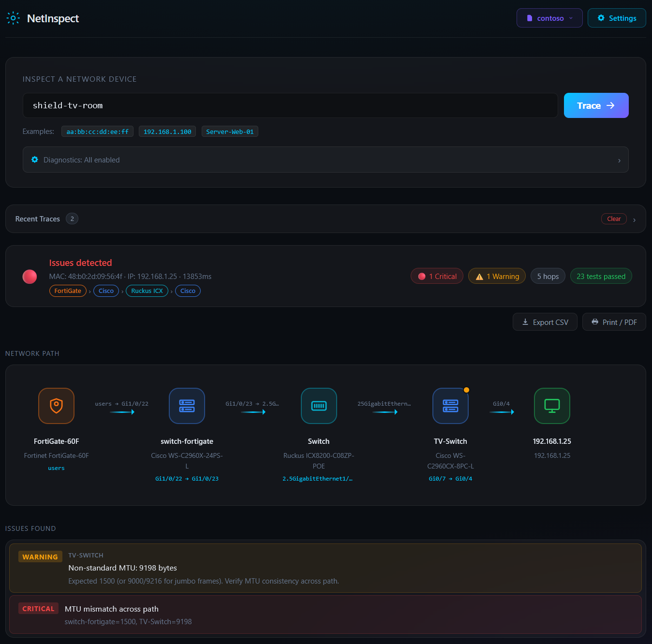The width and height of the screenshot is (652, 644).
Task: Click the 192.168.1.25 endpoint monitor icon
Action: coord(552,406)
